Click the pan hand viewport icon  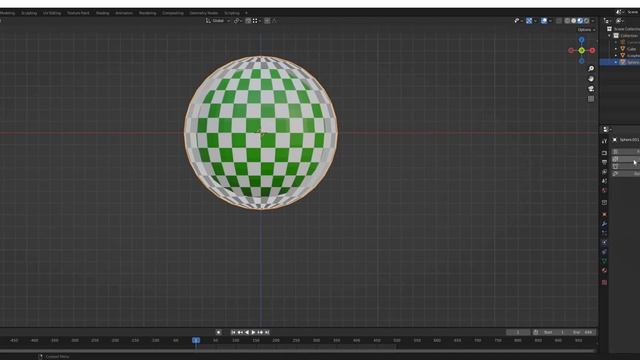pyautogui.click(x=591, y=79)
